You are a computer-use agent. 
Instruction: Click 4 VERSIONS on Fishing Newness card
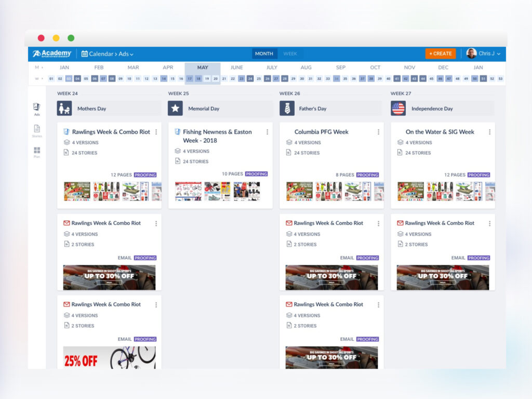[x=196, y=151]
